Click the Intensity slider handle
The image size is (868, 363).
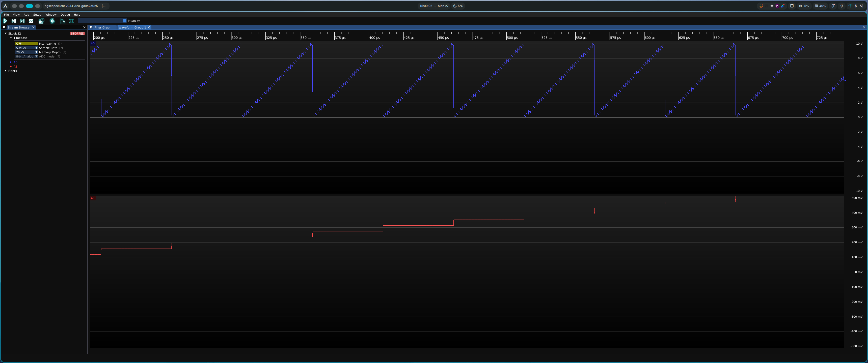click(x=125, y=20)
